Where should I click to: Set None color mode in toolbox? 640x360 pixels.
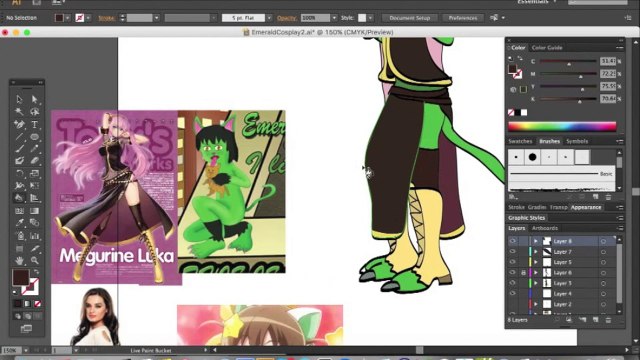click(37, 304)
